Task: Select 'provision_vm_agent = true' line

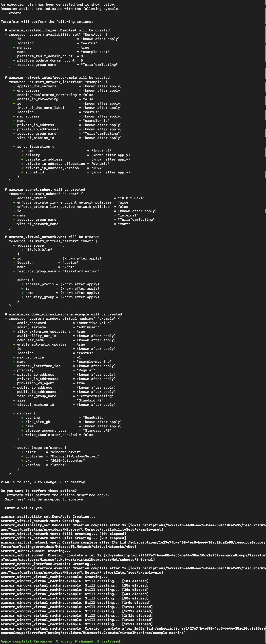Action: 49,383
